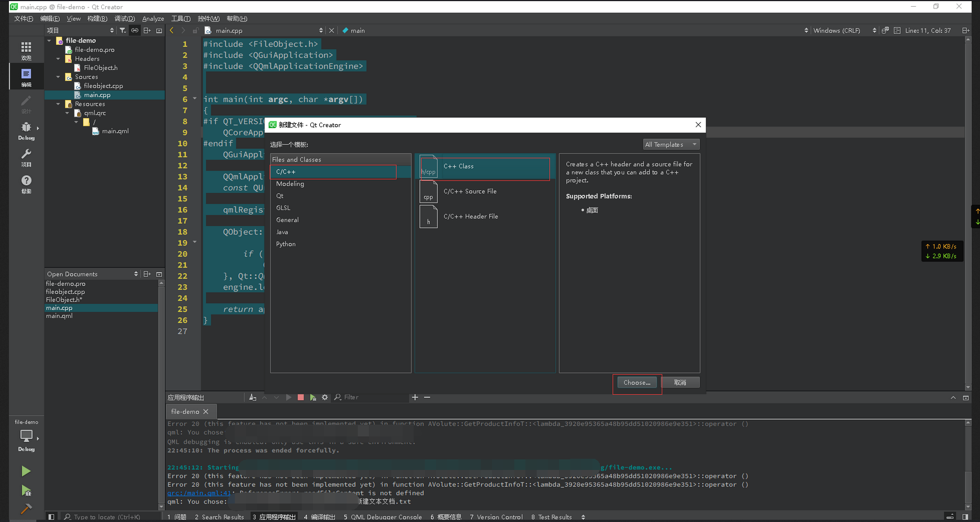Toggle right sidebar visibility in status bar
The width and height of the screenshot is (980, 522).
pyautogui.click(x=965, y=517)
